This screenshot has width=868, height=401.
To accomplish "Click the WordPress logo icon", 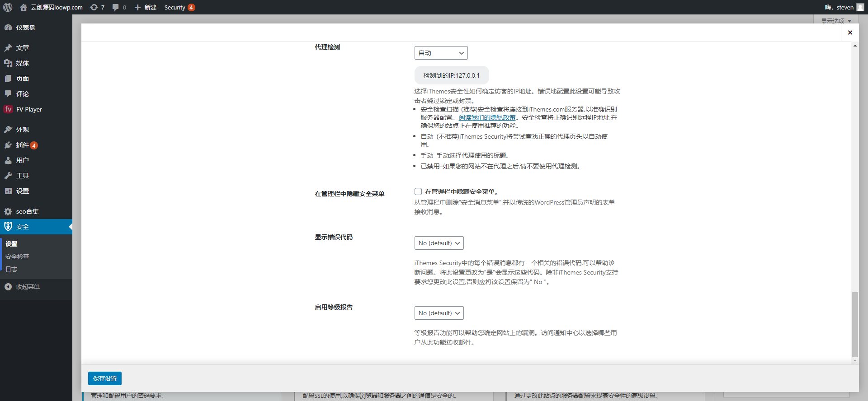I will pos(8,7).
